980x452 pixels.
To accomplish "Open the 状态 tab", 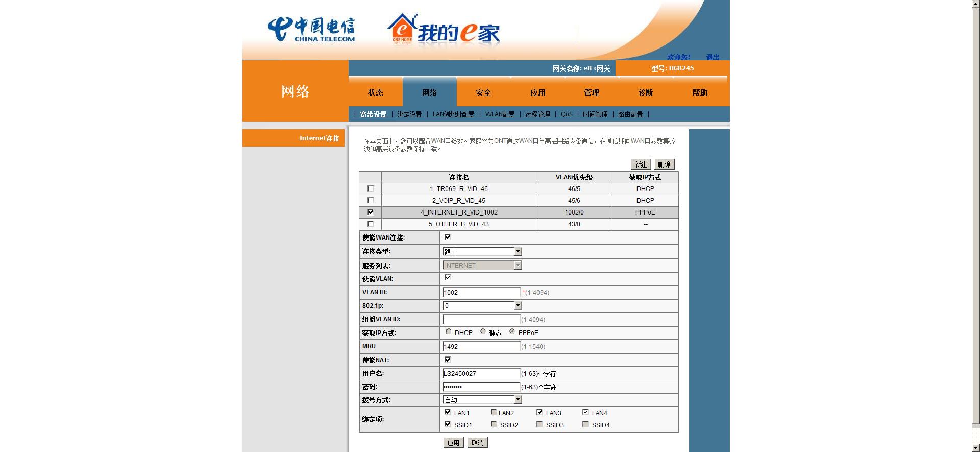I will coord(375,92).
